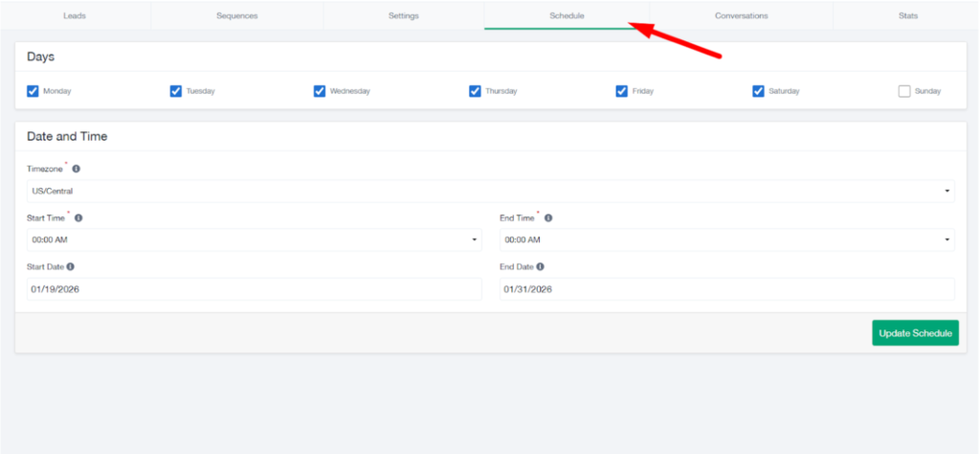Viewport: 980px width, 454px height.
Task: Open the Timezone dropdown showing US/Central
Action: [490, 191]
